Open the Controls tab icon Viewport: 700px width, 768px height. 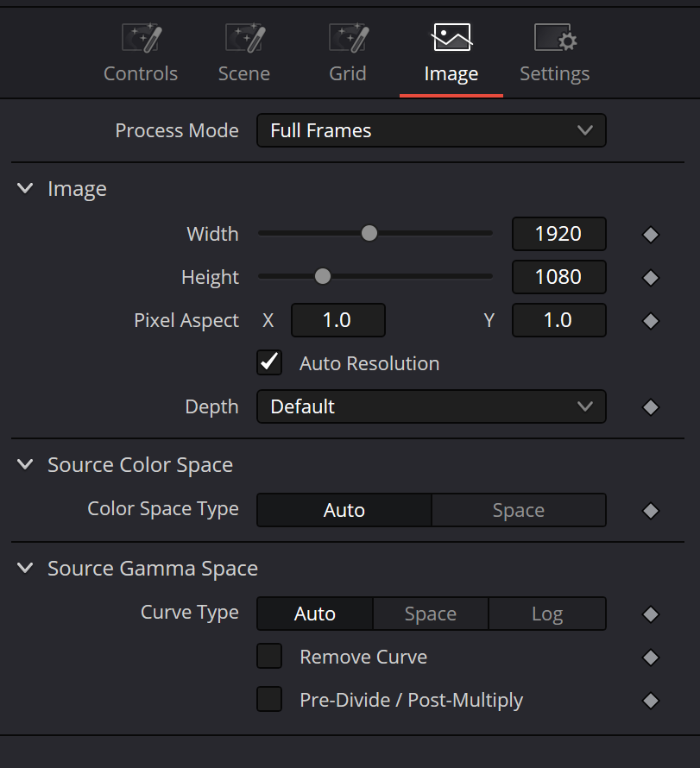point(141,38)
